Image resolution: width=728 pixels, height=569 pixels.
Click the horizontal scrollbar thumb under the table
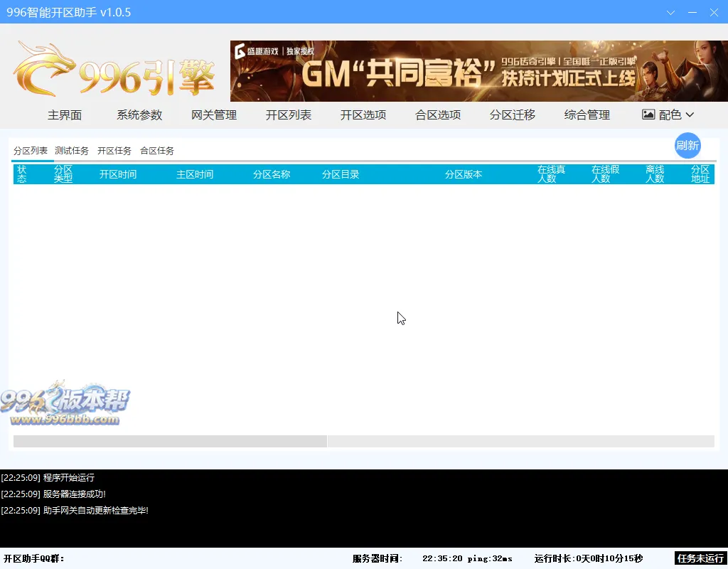[x=170, y=441]
